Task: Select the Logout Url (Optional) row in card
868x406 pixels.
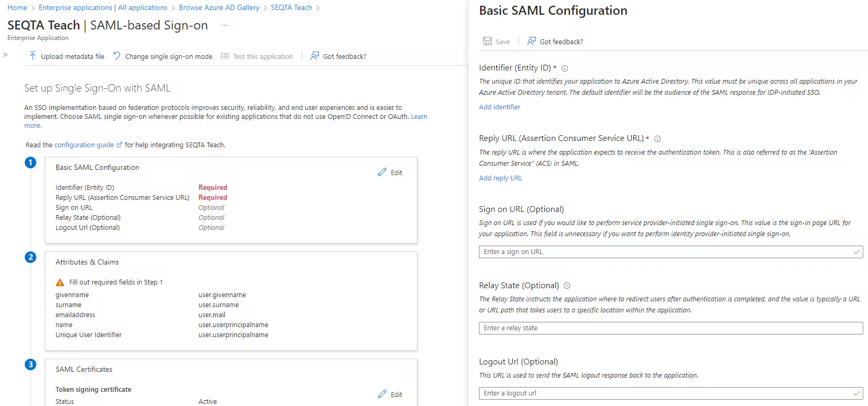Action: pyautogui.click(x=88, y=228)
